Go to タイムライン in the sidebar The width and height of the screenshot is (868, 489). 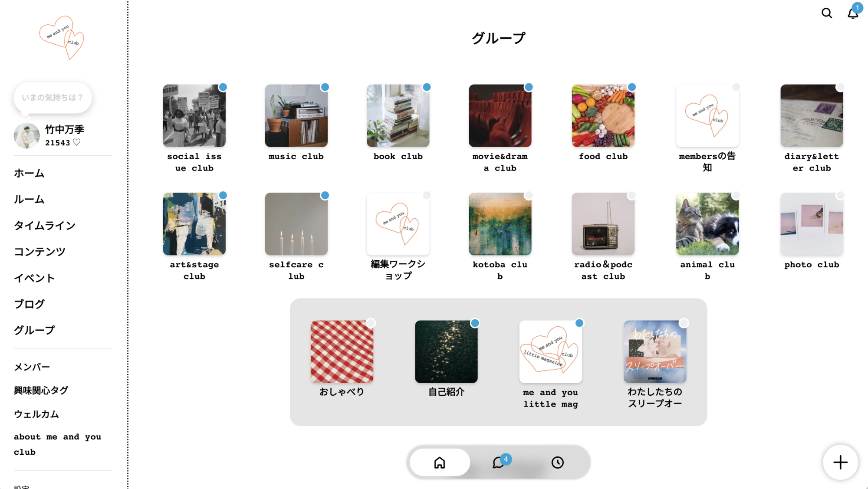click(x=44, y=225)
